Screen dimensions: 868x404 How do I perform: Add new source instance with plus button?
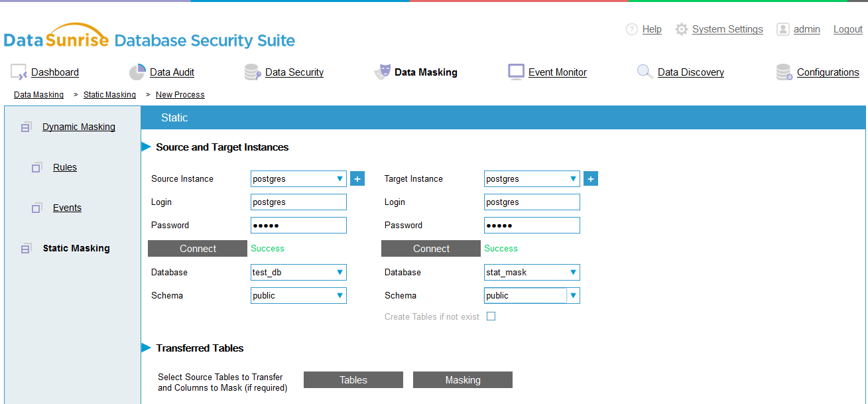click(357, 178)
